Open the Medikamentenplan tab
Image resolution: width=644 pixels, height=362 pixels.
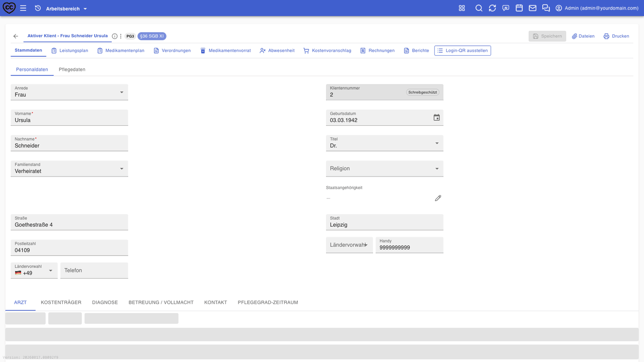point(121,51)
